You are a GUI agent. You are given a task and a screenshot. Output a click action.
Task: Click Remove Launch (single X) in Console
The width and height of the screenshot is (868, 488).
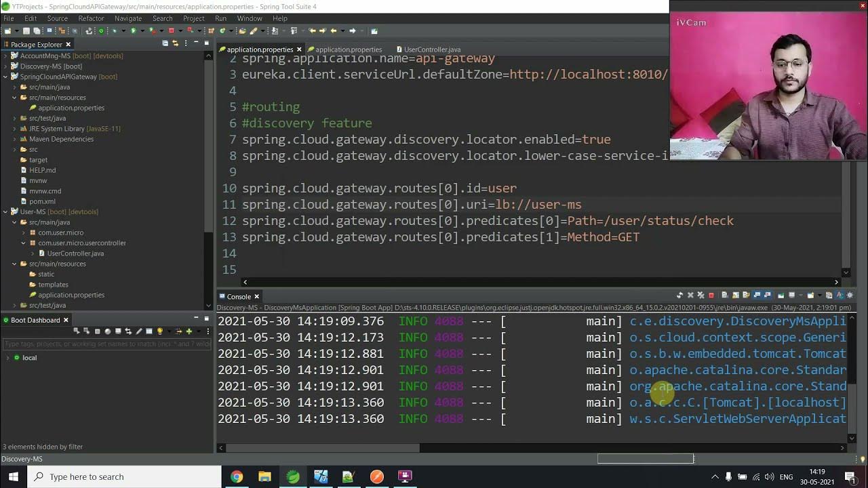pos(690,296)
